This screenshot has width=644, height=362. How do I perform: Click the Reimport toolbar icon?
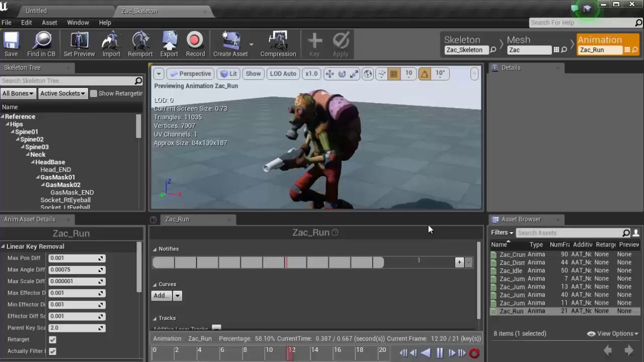140,44
